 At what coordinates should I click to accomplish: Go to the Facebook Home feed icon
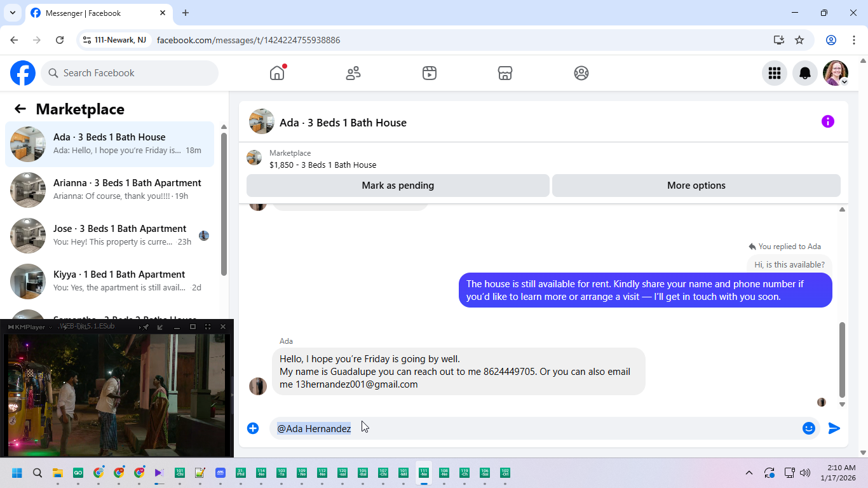click(277, 73)
